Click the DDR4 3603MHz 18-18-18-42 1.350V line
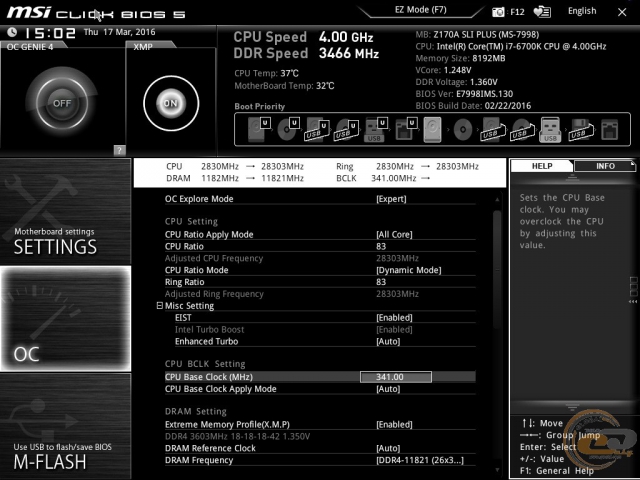The height and width of the screenshot is (480, 640). 237,436
